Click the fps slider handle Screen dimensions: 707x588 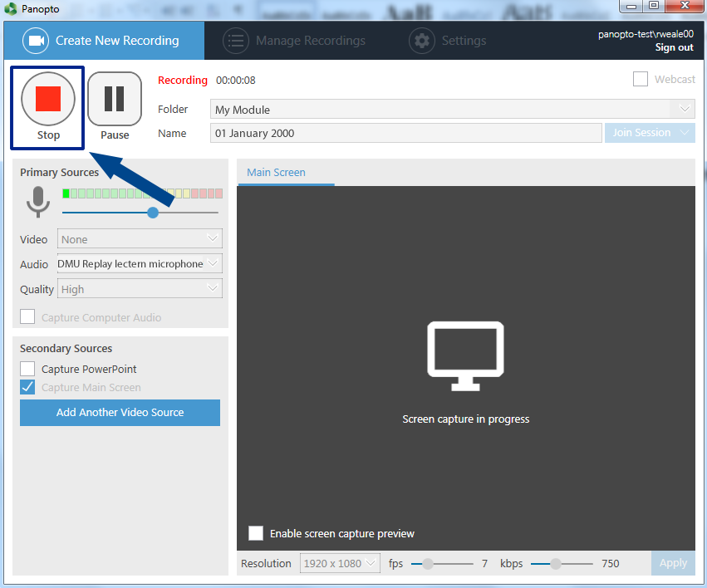[x=428, y=564]
